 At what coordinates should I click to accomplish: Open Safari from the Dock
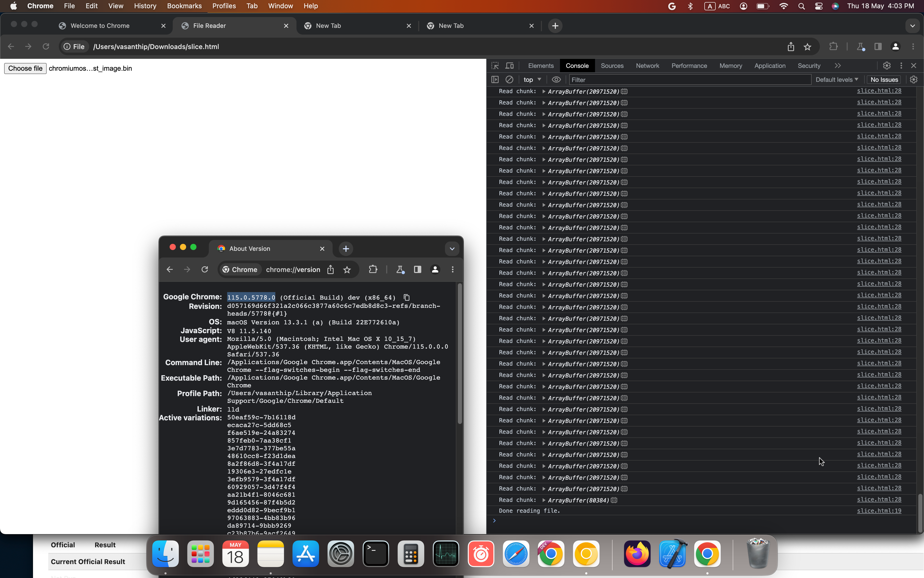(x=516, y=553)
